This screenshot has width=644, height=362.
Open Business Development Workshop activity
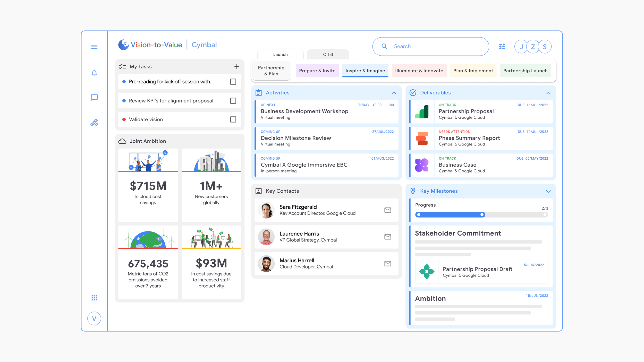coord(326,111)
